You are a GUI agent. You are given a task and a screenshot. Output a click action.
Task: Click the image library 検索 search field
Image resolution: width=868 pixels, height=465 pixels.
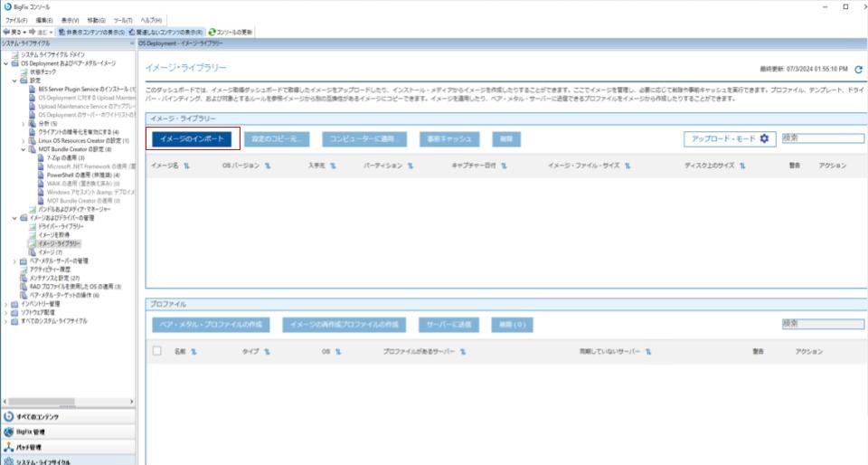(823, 138)
